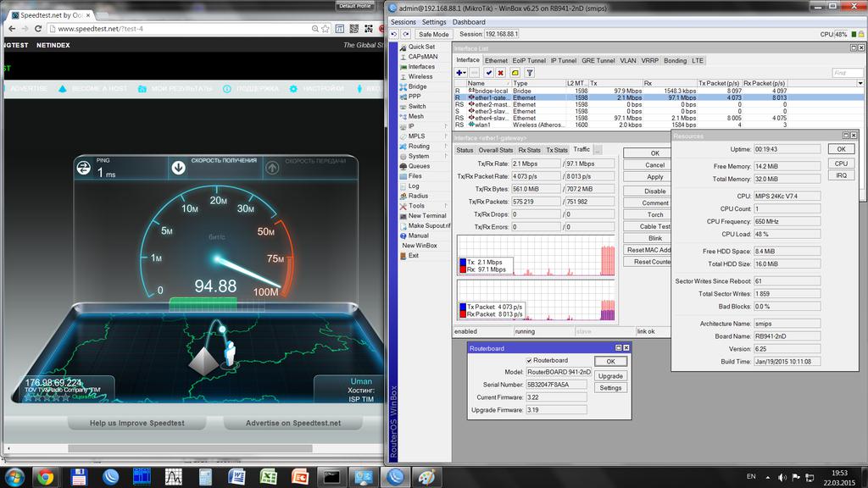Click Advertise on Speedtest.net link

[x=292, y=424]
